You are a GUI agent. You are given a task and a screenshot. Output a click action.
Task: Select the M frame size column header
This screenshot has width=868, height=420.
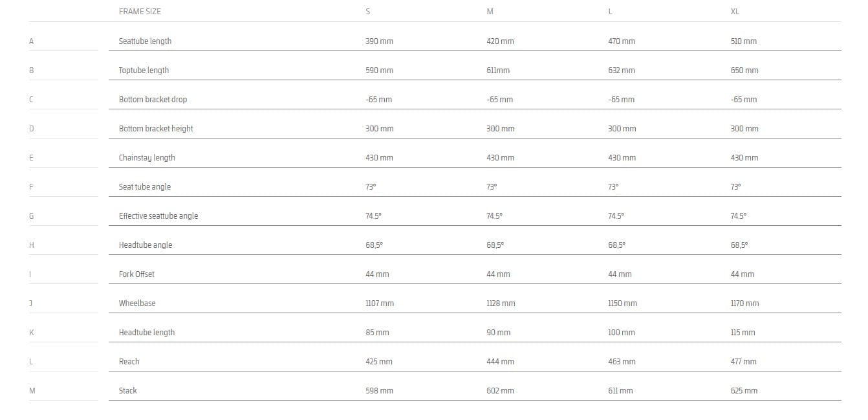(x=490, y=12)
